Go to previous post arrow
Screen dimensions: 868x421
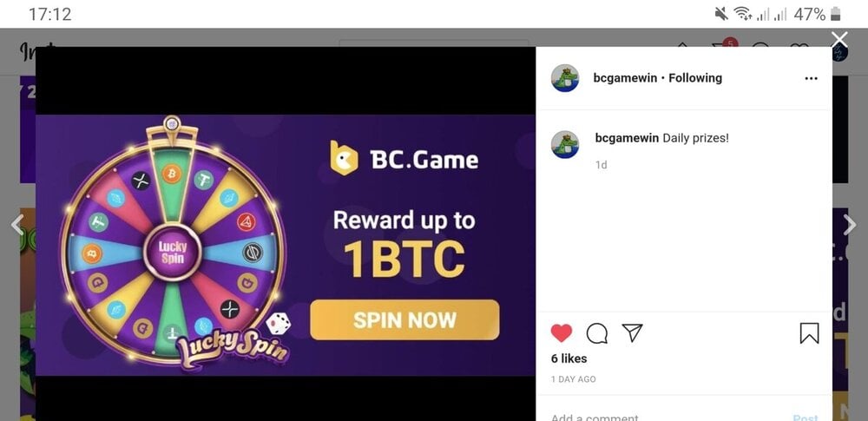tap(17, 225)
